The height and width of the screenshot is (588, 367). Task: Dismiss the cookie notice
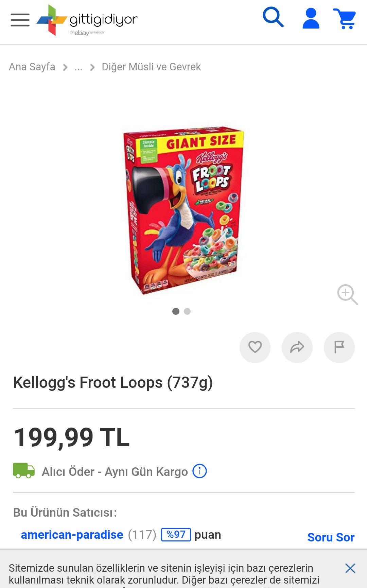coord(350,568)
